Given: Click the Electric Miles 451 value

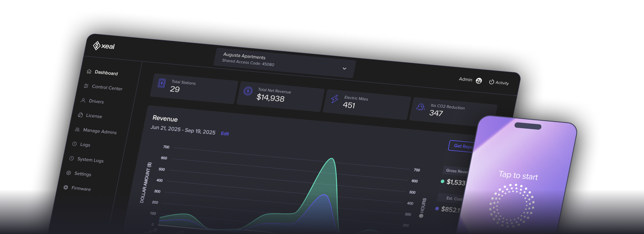Looking at the screenshot, I should click(349, 105).
